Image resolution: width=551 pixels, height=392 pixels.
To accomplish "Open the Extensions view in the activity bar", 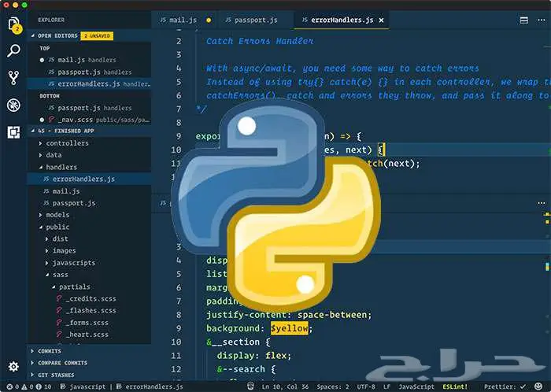I will point(13,132).
